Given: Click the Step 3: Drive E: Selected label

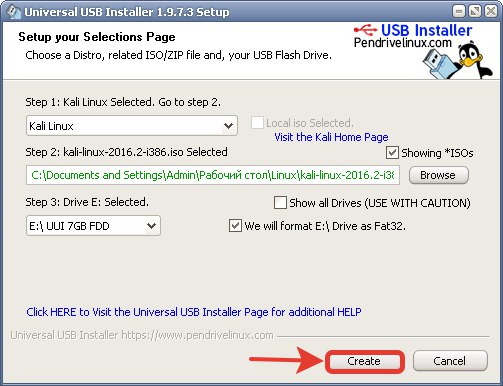Looking at the screenshot, I should pos(87,202).
